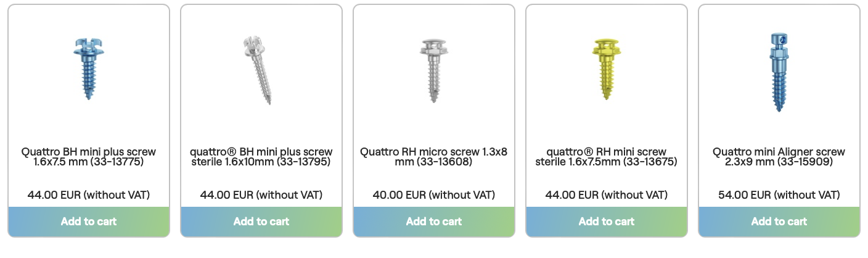Open quattro RH mini screw sterile 1.6x7.5mm title
The width and height of the screenshot is (868, 258).
tap(607, 157)
